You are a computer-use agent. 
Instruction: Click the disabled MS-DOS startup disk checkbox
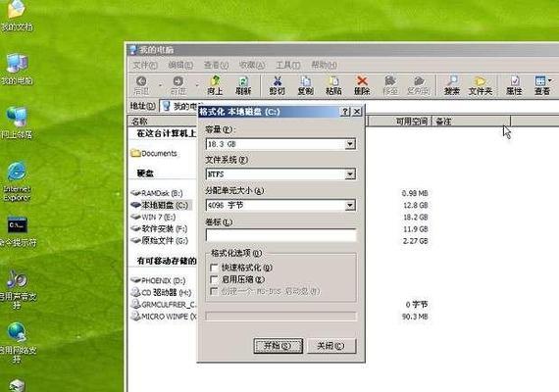(x=214, y=291)
